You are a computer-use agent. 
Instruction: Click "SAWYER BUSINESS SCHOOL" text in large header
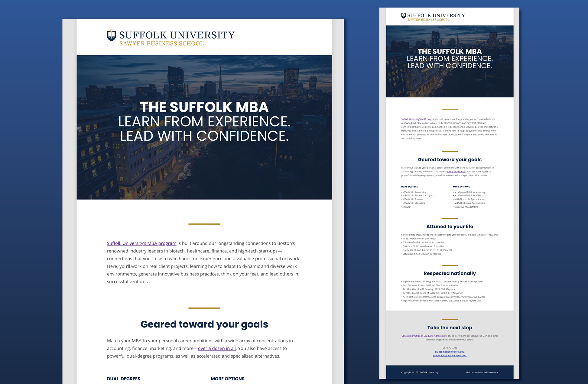[161, 44]
